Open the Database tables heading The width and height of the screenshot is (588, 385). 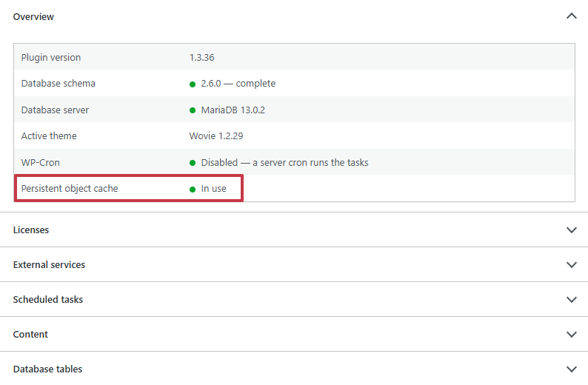47,369
